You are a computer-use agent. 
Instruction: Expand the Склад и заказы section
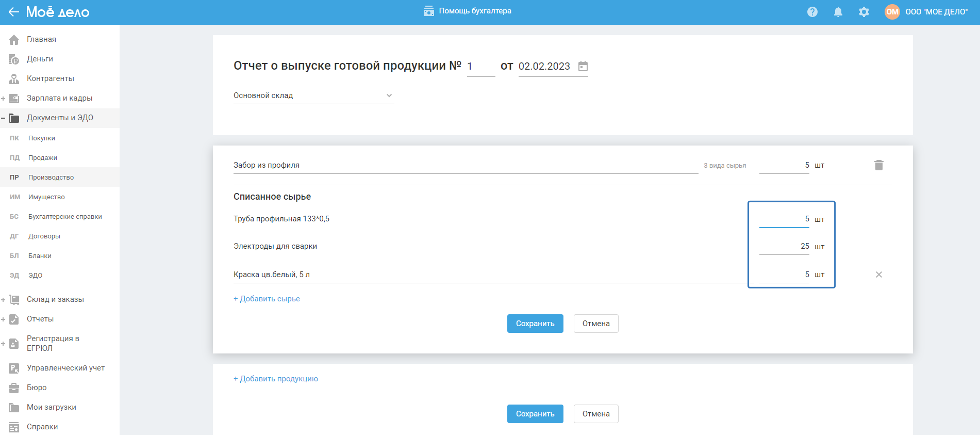tap(3, 299)
